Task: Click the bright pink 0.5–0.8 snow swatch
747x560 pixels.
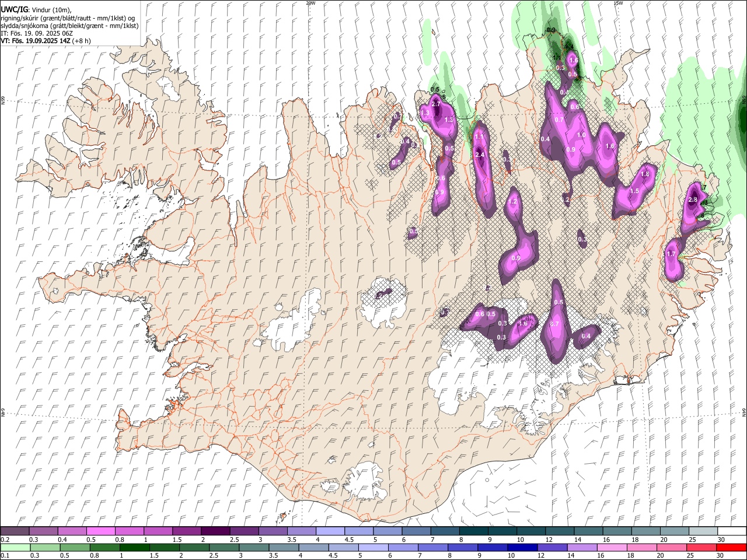Action: [100, 531]
